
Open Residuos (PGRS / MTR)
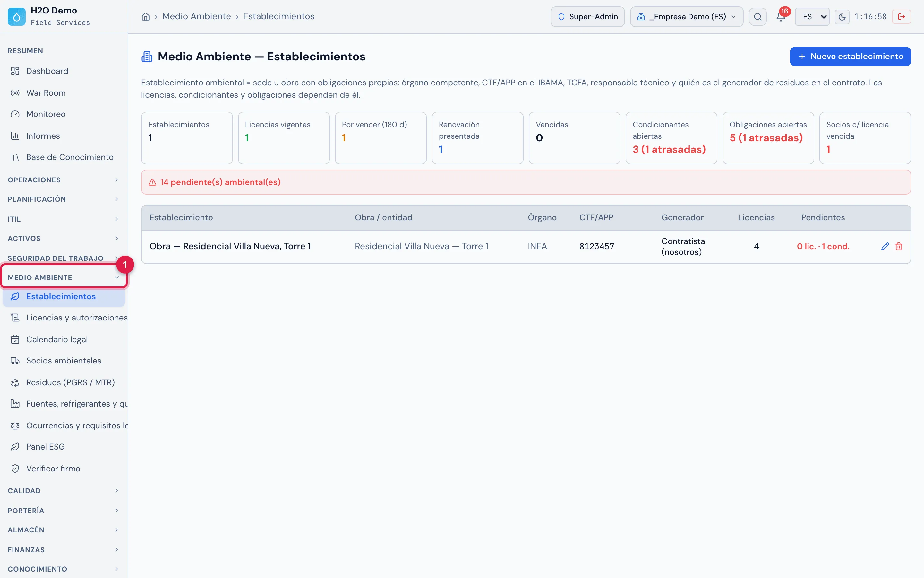coord(64,382)
